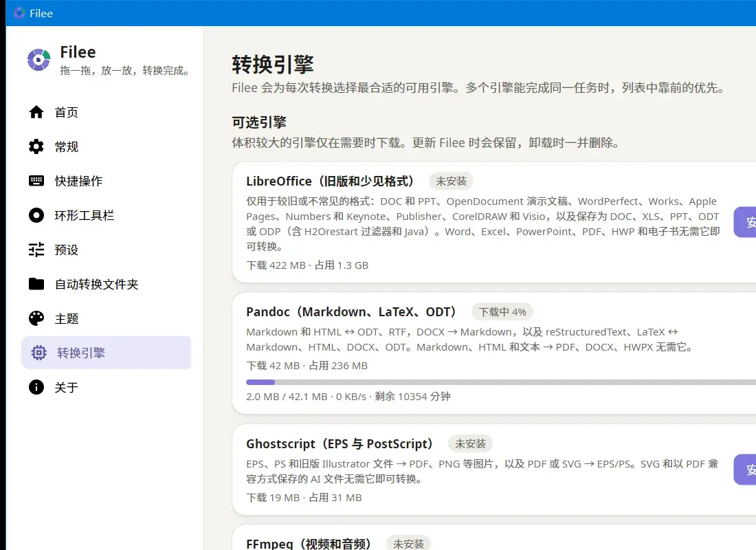This screenshot has height=550, width=756.
Task: Click the folder icon beside 自动转换文件夹
Action: pos(36,284)
